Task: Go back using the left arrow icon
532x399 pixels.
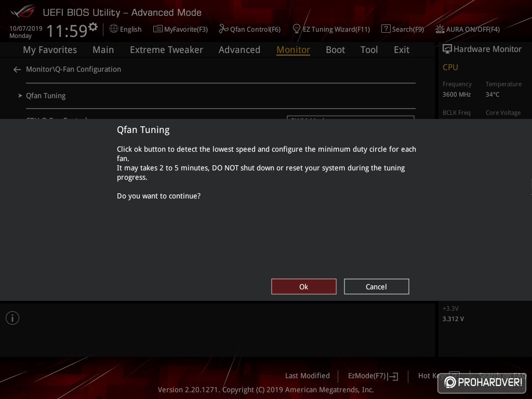Action: coord(17,70)
